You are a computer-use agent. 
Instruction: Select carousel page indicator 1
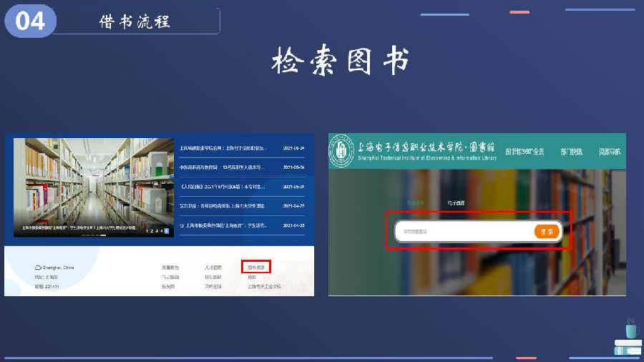[147, 231]
